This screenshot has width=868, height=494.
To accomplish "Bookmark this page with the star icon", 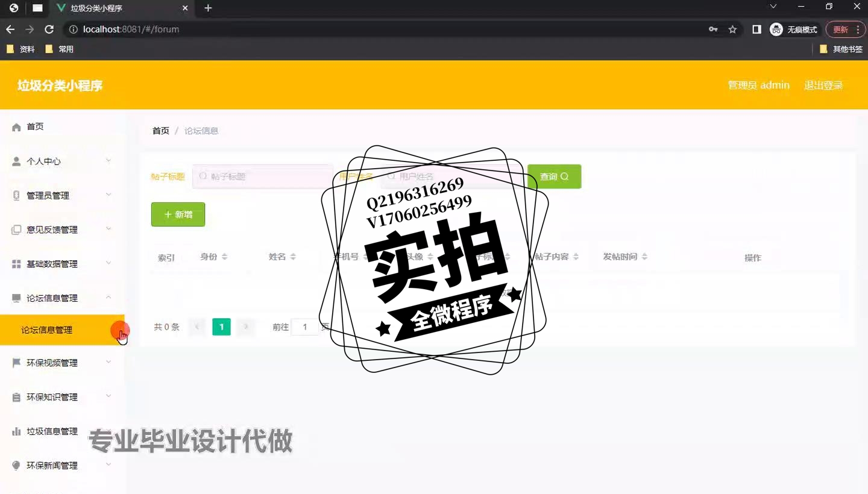I will 733,30.
